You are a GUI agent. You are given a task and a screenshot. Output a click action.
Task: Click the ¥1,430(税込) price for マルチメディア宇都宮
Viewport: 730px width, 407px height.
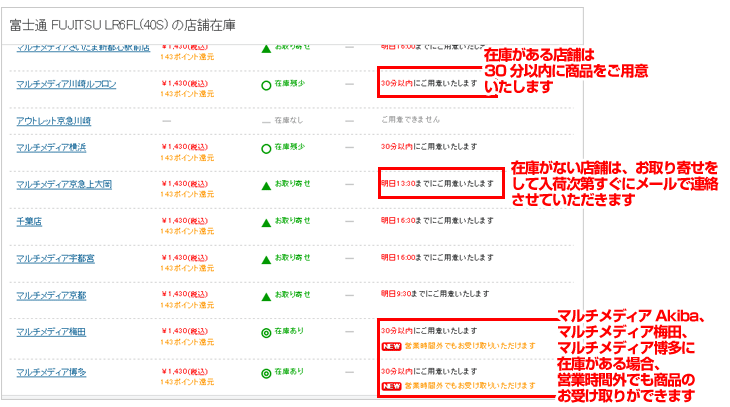(x=185, y=258)
